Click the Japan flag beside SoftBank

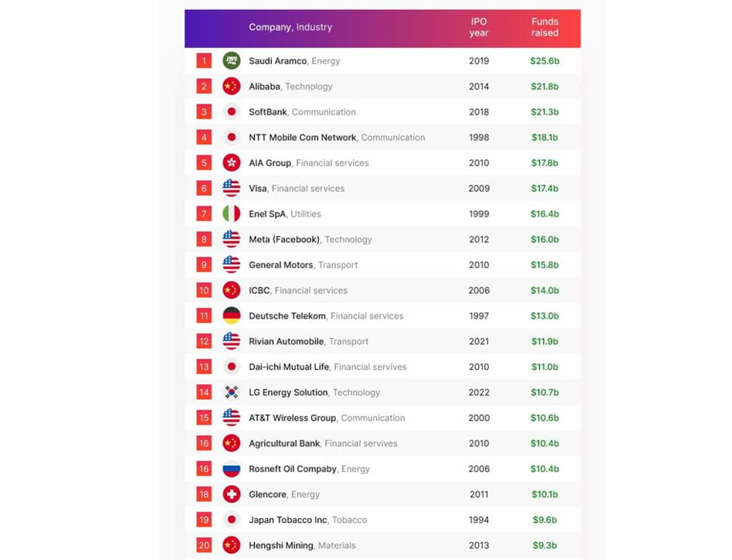[231, 112]
